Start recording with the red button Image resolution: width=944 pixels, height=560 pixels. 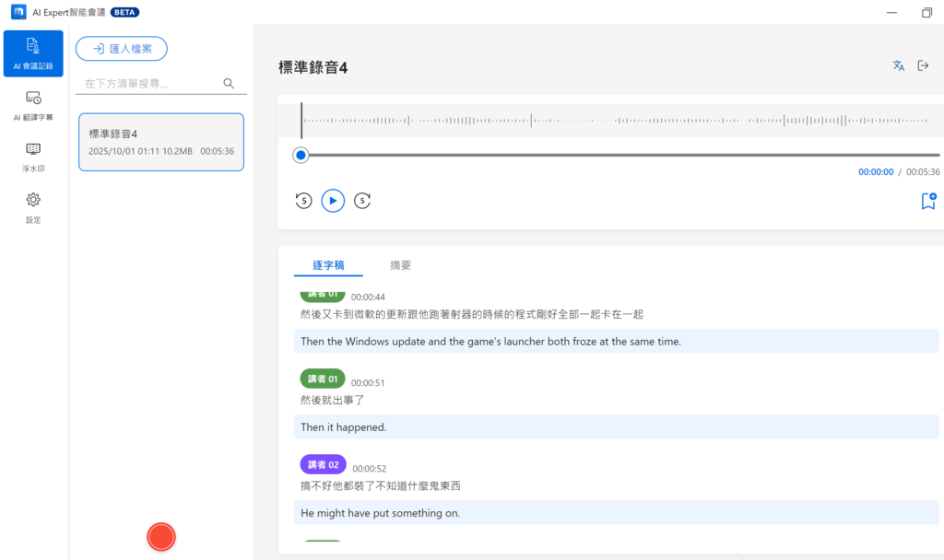pos(161,537)
